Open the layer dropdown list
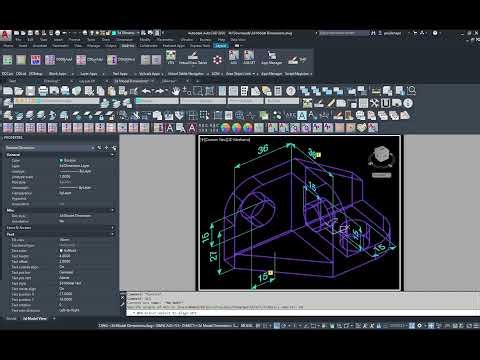The image size is (480, 360). click(x=56, y=101)
